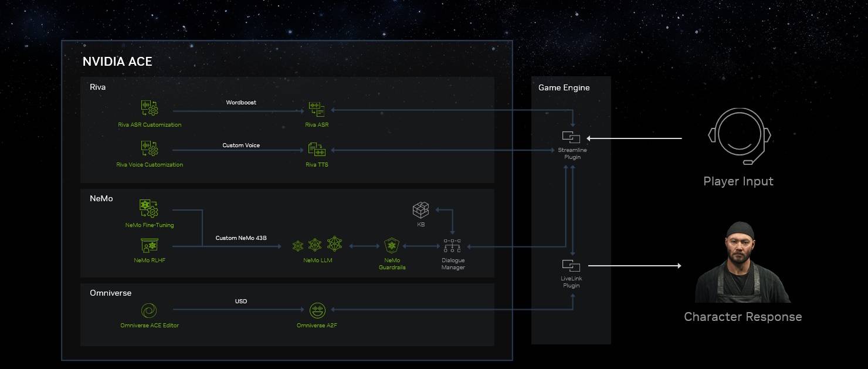Click the NeMo LLM network icons

[317, 245]
